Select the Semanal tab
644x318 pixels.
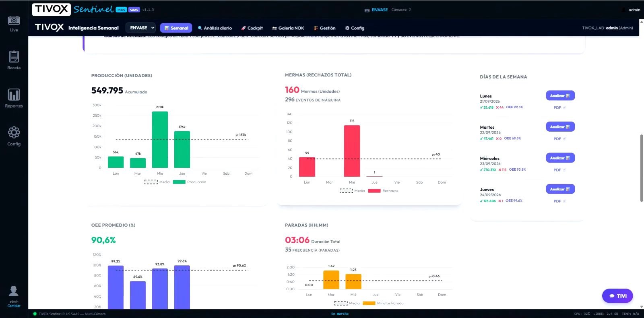tap(176, 28)
